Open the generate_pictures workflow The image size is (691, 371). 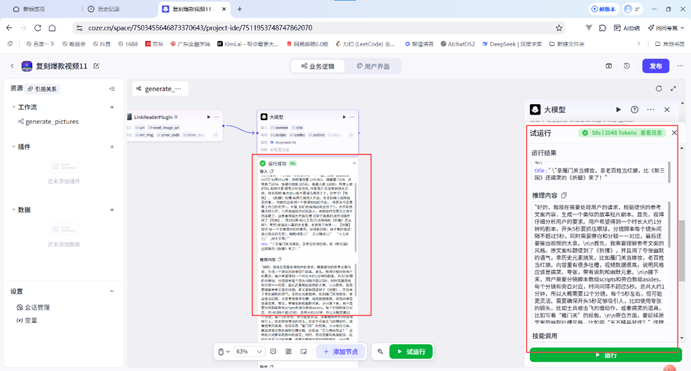coord(48,122)
